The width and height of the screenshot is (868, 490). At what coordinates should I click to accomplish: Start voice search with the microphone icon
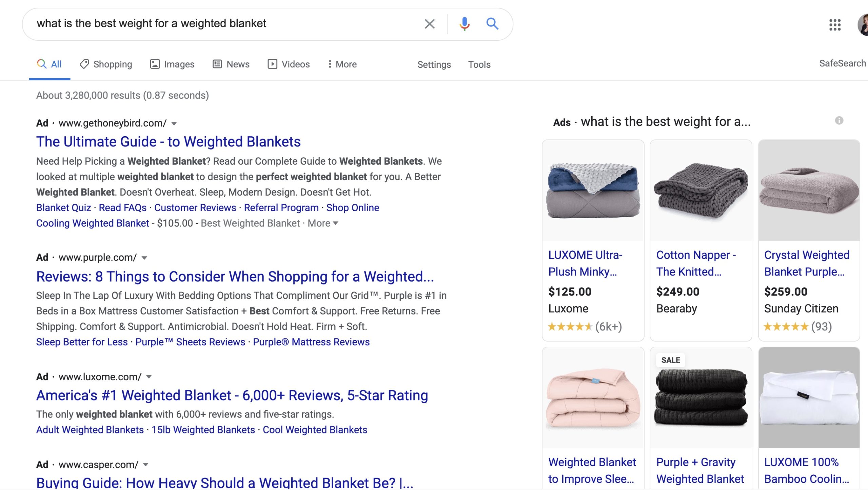[x=465, y=24]
